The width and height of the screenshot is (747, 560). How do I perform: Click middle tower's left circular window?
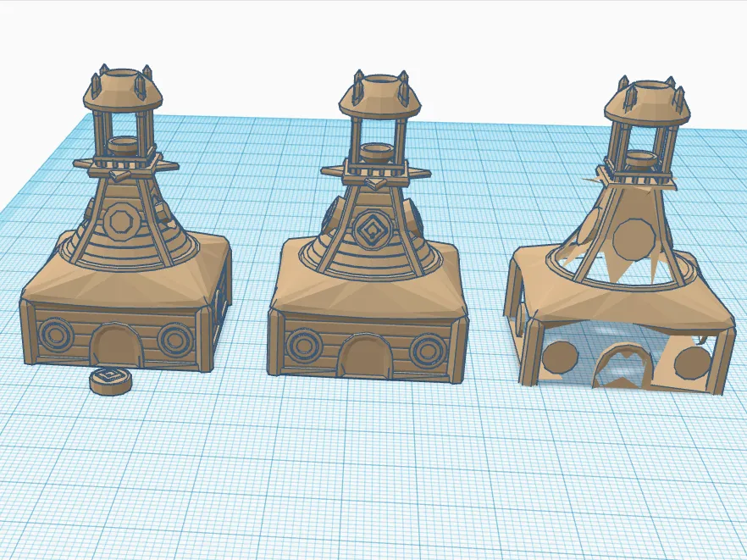(x=302, y=345)
